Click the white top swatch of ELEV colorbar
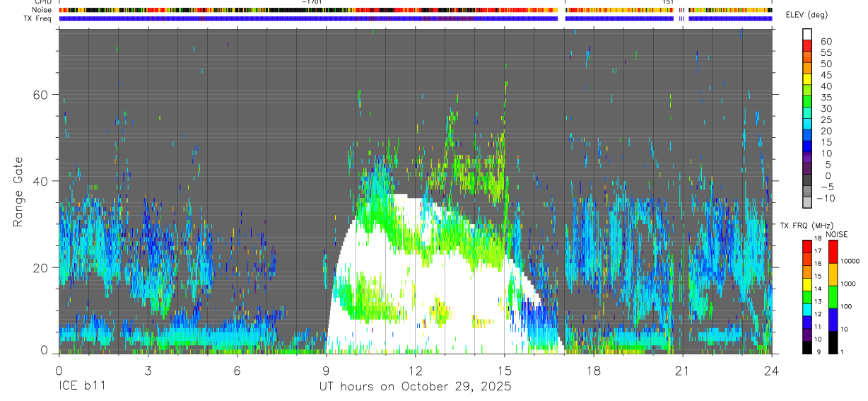 tap(807, 33)
